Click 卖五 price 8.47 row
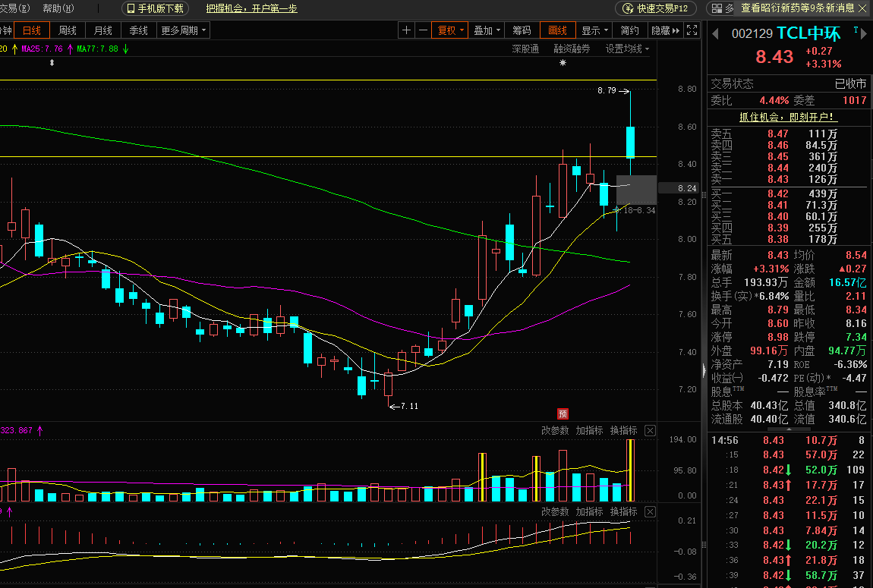The image size is (873, 588). tap(788, 134)
